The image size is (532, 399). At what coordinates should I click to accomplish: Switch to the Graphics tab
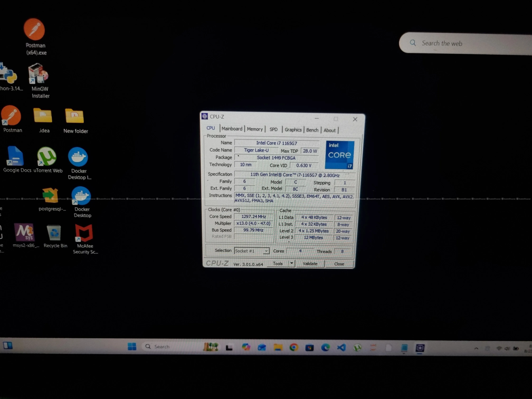(x=293, y=130)
